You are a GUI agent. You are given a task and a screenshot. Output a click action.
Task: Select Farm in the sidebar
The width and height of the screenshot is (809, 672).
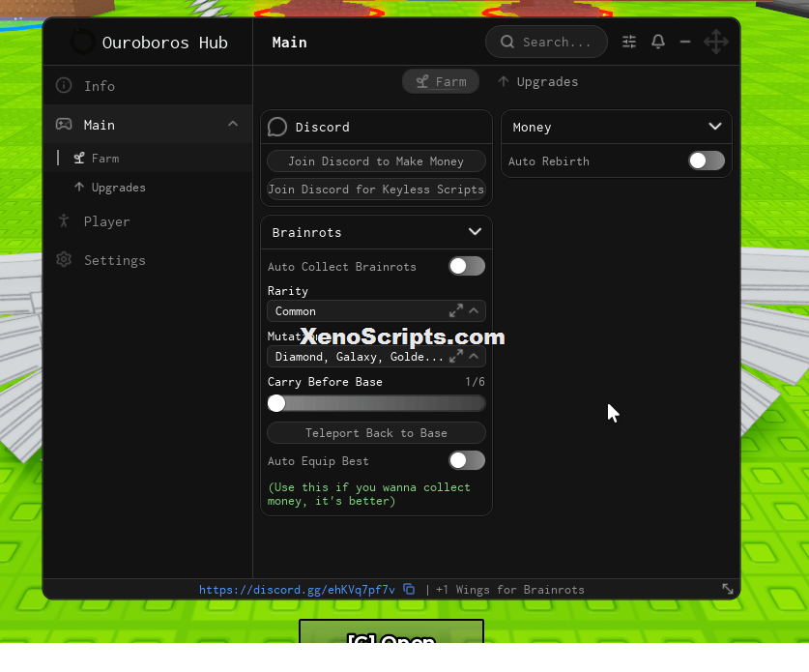click(148, 159)
